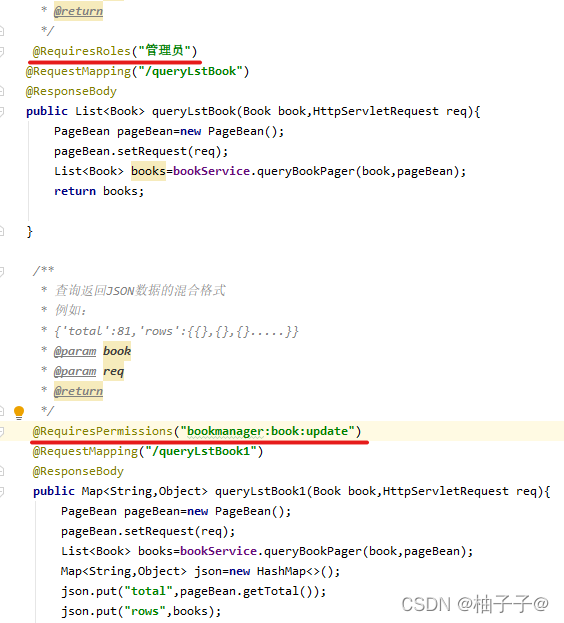Click pageBean.getTotal() call

point(249,592)
